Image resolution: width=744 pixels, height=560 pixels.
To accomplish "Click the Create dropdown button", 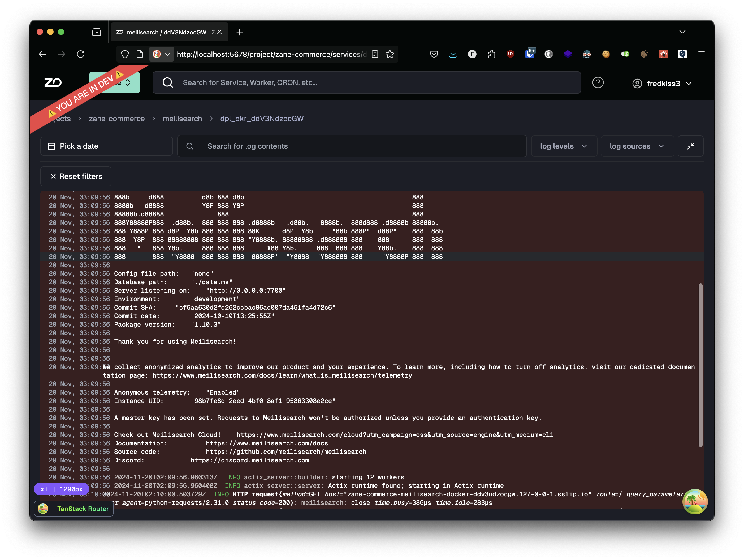I will (115, 82).
